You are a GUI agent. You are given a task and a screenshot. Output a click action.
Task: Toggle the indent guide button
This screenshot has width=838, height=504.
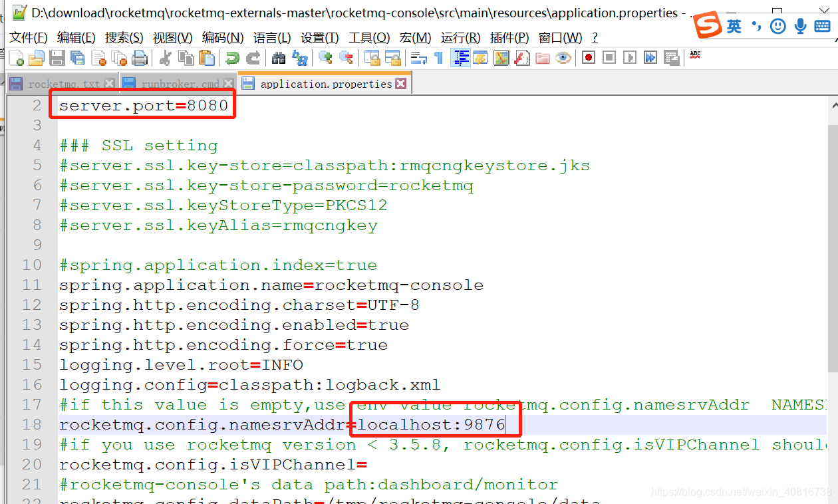pyautogui.click(x=460, y=58)
